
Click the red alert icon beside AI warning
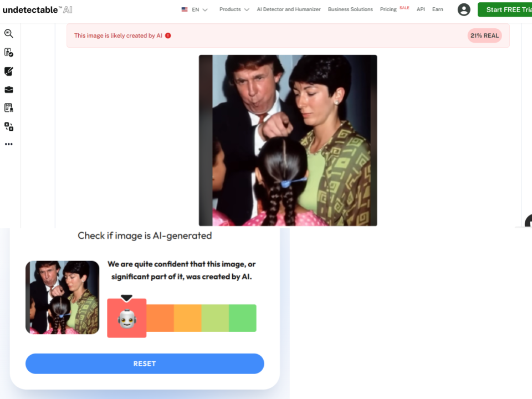(x=168, y=35)
